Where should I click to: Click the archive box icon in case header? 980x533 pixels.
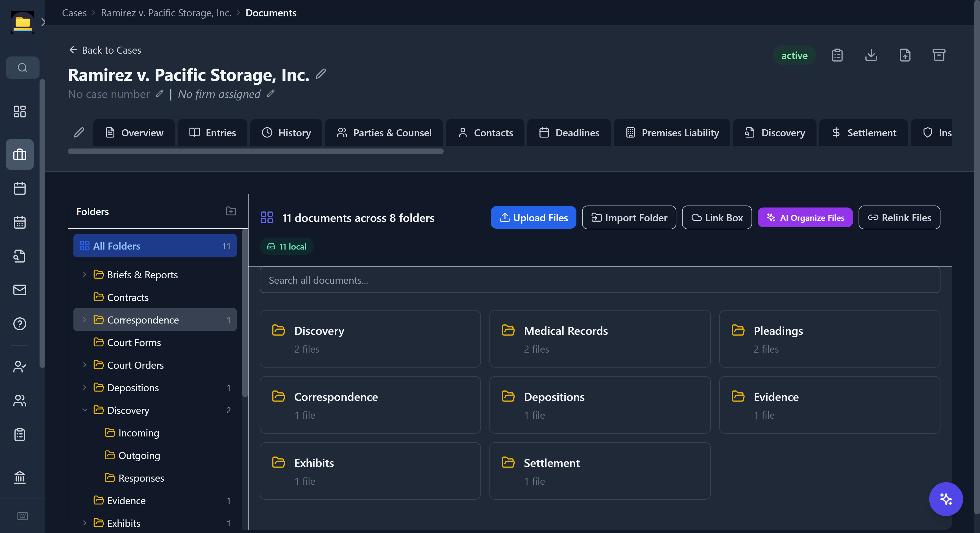click(939, 55)
